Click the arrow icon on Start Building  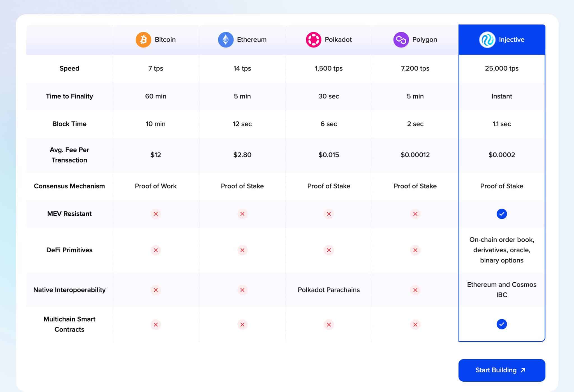[523, 370]
